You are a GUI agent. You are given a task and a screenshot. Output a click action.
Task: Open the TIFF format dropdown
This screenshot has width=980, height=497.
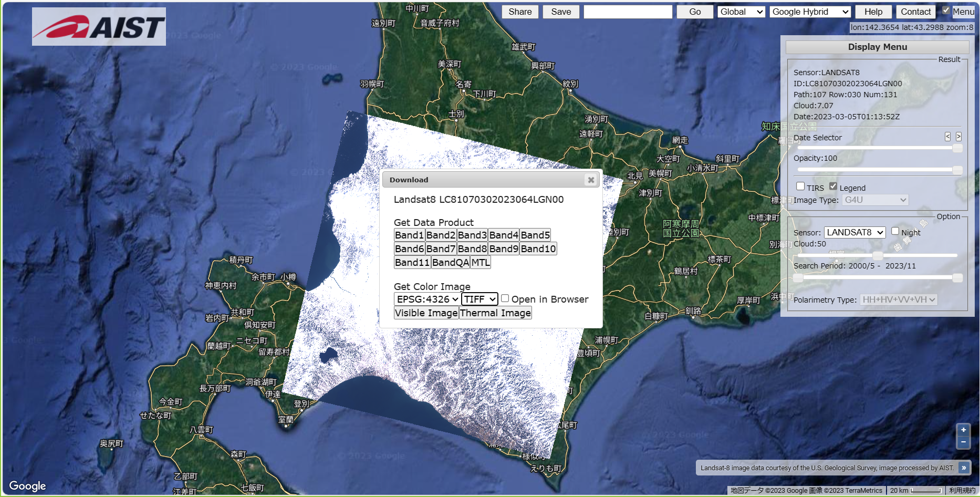(x=479, y=299)
